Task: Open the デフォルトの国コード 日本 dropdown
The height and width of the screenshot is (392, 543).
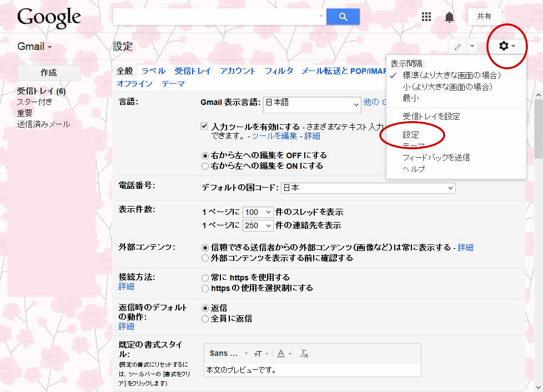Action: [368, 188]
